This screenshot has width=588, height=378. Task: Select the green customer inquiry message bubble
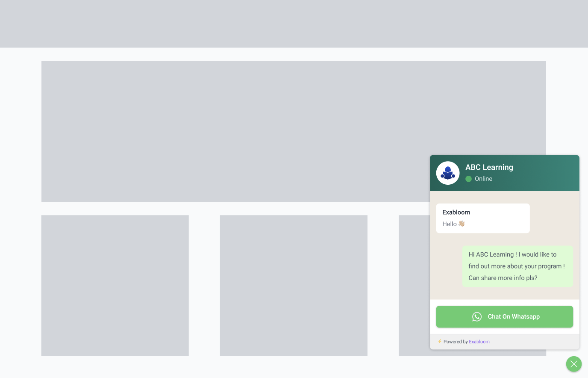click(x=517, y=266)
